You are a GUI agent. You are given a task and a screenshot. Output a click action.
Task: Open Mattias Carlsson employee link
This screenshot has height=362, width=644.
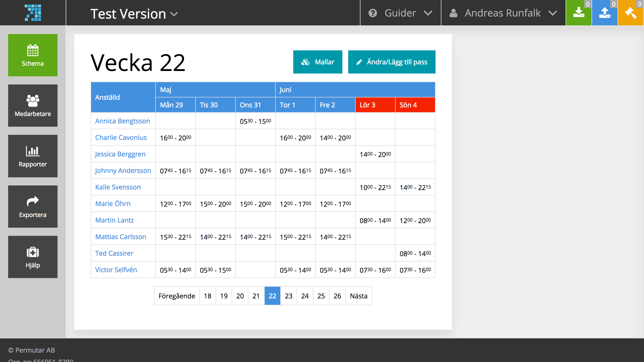[x=121, y=237]
